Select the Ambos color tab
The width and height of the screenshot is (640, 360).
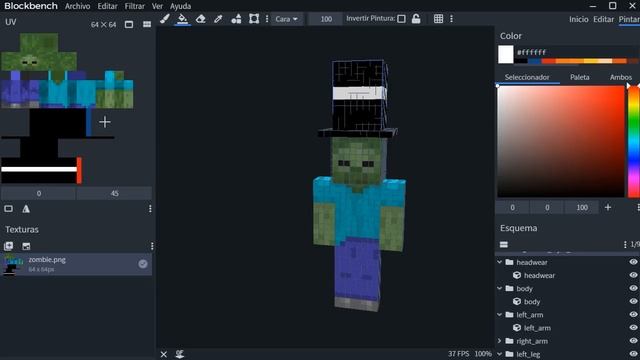620,77
